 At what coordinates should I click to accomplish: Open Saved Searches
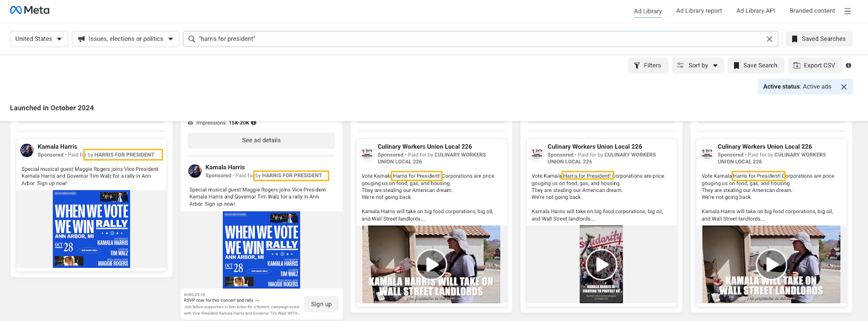(x=819, y=39)
